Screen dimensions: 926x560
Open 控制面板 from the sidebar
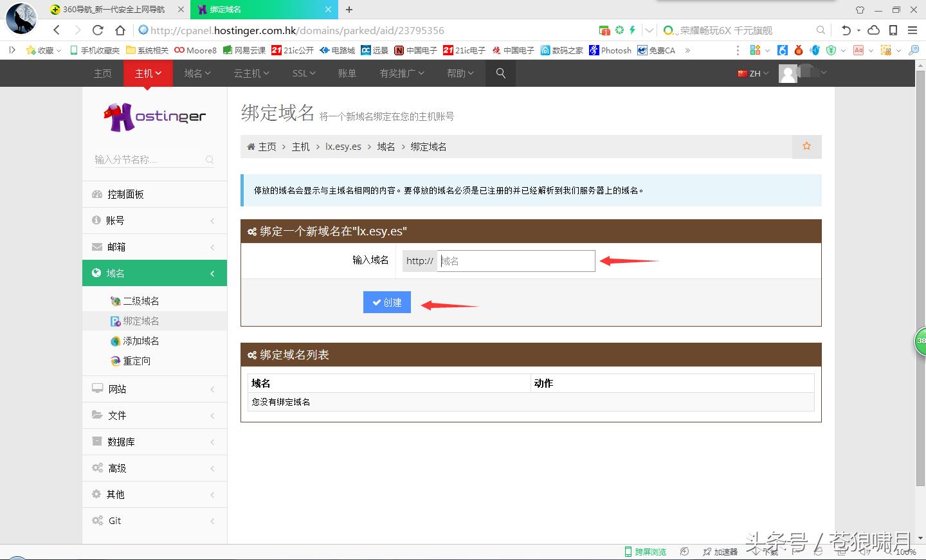coord(126,194)
